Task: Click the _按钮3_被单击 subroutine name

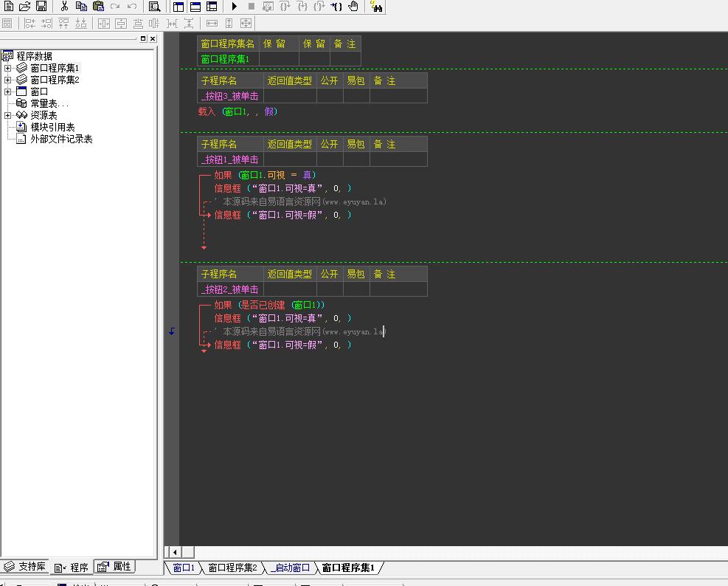Action: point(230,96)
